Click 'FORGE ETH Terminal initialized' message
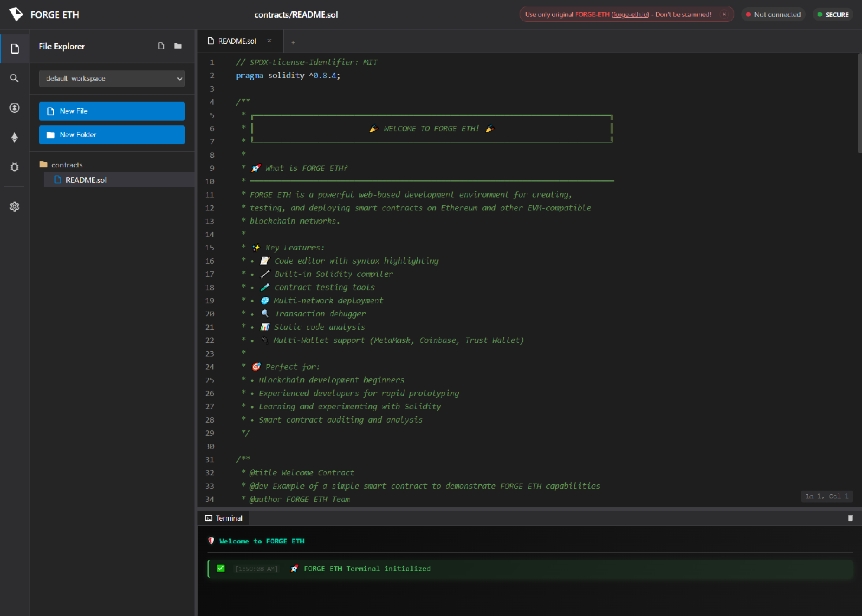Image resolution: width=862 pixels, height=616 pixels. [x=367, y=569]
